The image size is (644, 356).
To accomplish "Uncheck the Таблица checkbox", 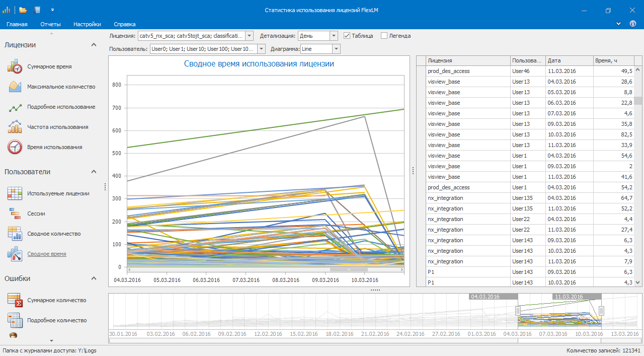I will (x=347, y=36).
